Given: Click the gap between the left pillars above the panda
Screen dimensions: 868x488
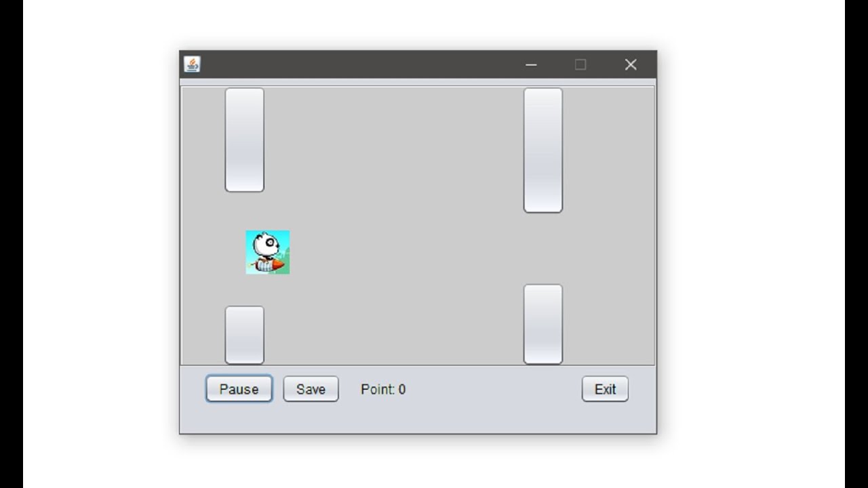Looking at the screenshot, I should (244, 211).
